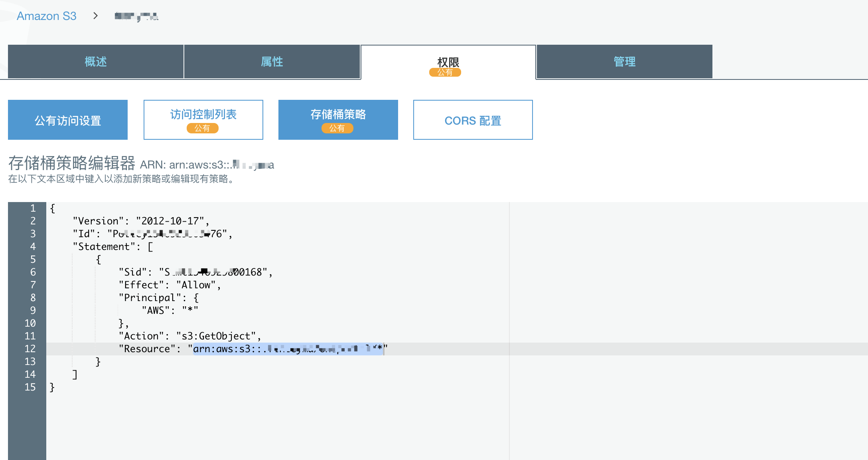Open 公有访问设置 section
This screenshot has width=868, height=460.
coord(68,120)
